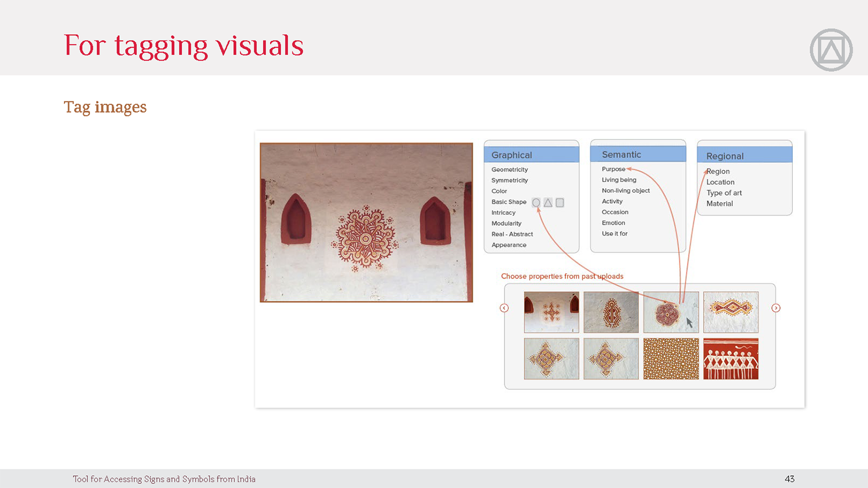Select the Warli dancing figures thumbnail

click(730, 359)
